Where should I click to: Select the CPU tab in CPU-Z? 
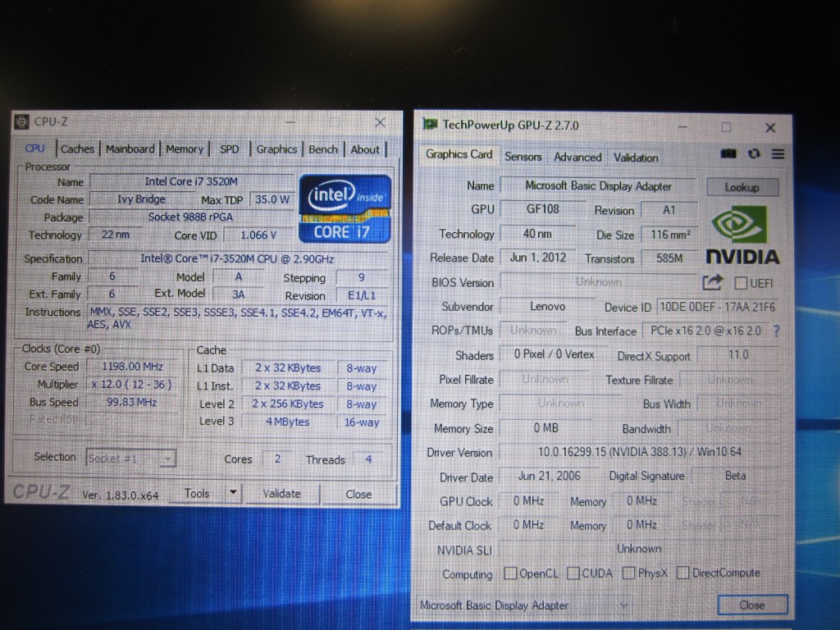point(34,148)
